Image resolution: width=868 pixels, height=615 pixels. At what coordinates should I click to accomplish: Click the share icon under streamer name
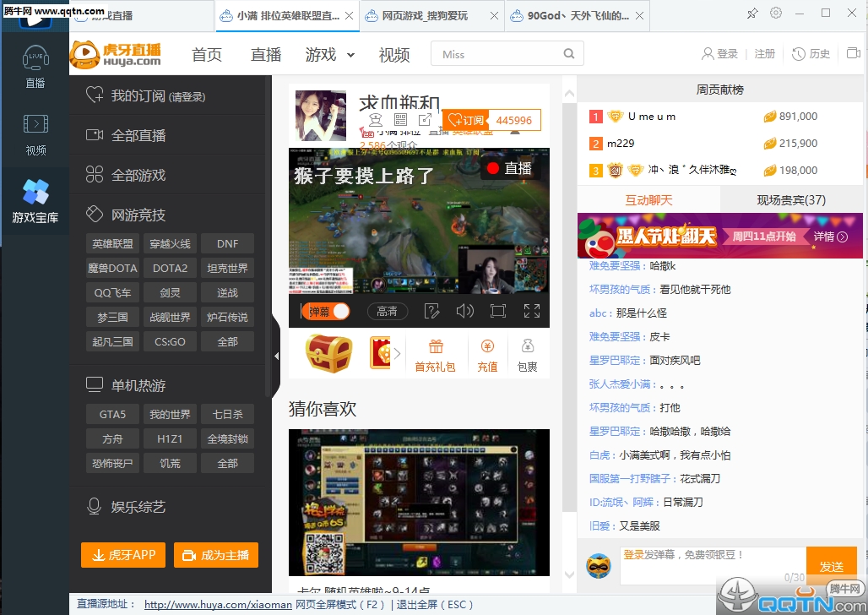(426, 120)
